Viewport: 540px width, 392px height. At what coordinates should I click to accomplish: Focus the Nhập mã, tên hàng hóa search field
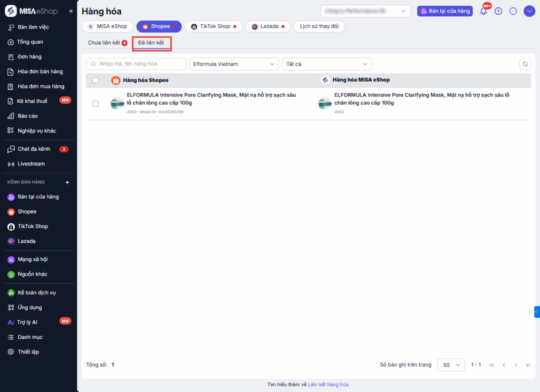pos(136,64)
